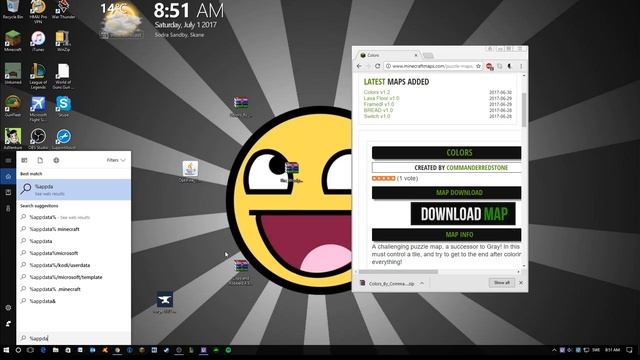Click the Windows Start button
Screen dimensions: 640x360
(x=6, y=350)
